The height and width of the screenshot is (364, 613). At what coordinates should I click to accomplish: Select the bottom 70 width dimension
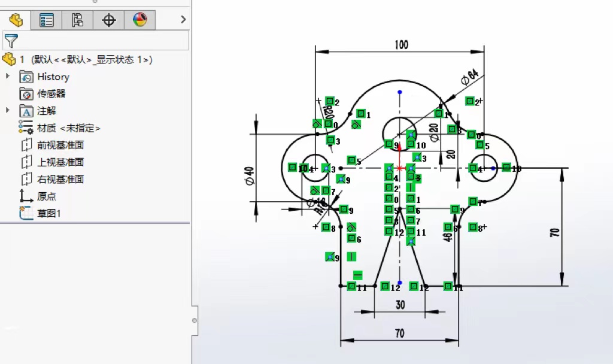click(x=399, y=333)
